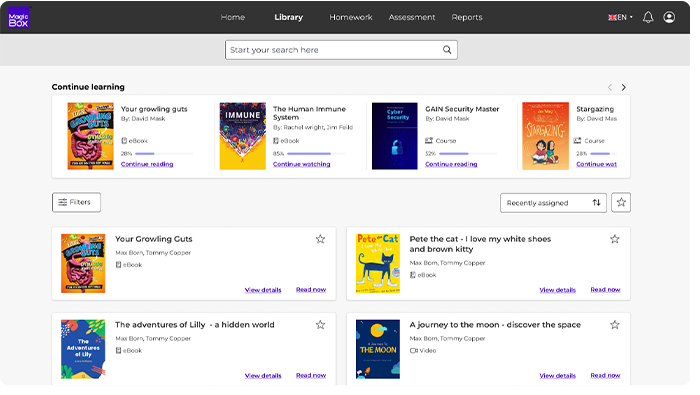Click the title The Human Immune System
Screen dimensions: 700x395
point(309,113)
